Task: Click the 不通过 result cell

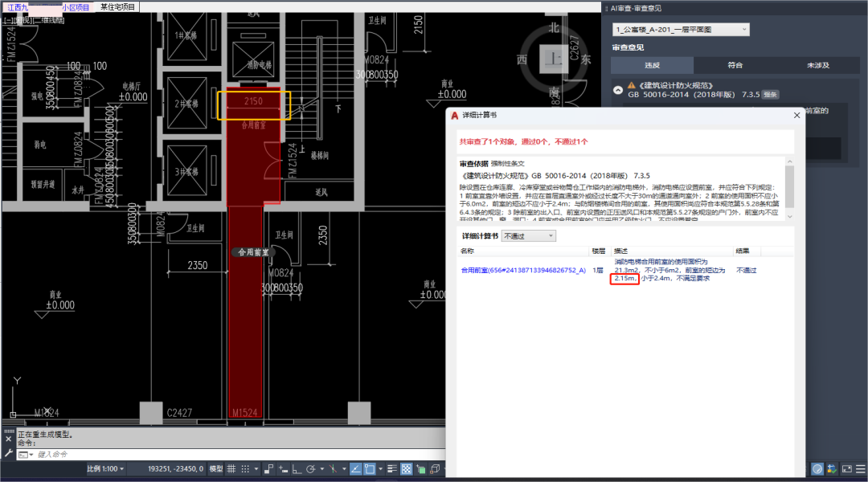Action: coord(746,270)
